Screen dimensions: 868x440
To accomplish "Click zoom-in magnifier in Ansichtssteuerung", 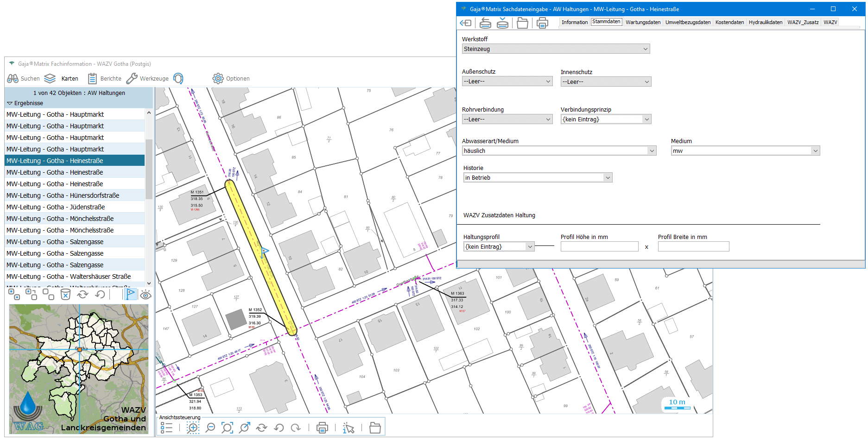I will point(193,428).
